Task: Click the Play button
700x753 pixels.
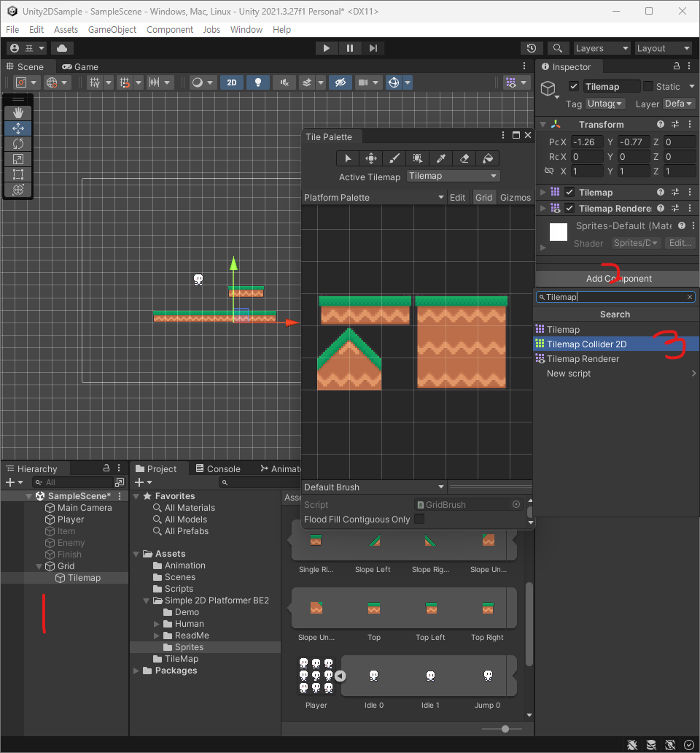Action: point(326,48)
